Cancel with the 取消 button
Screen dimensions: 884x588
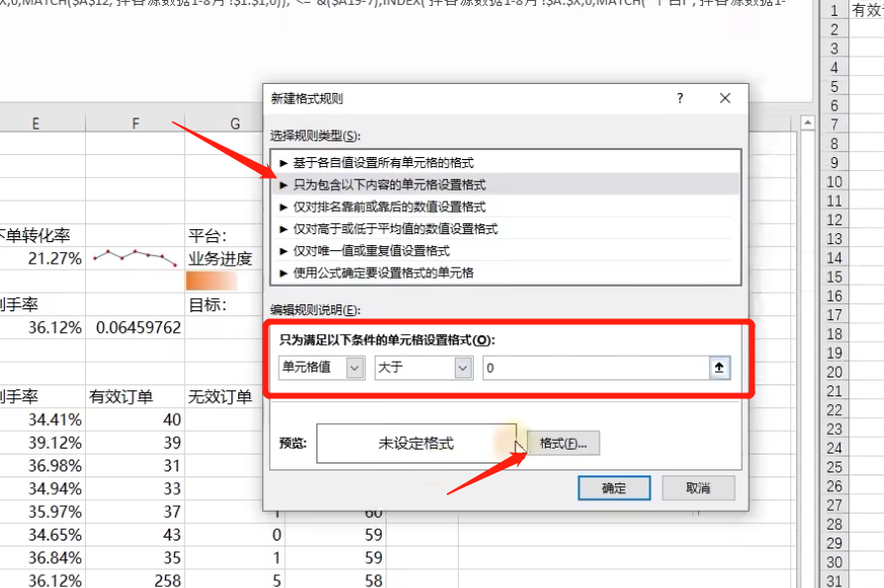[x=698, y=488]
